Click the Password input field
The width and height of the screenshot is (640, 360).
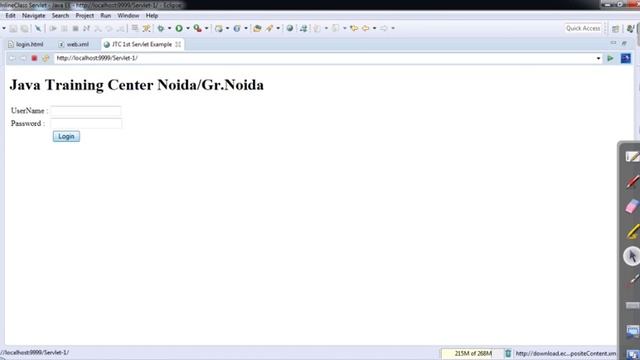tap(86, 123)
